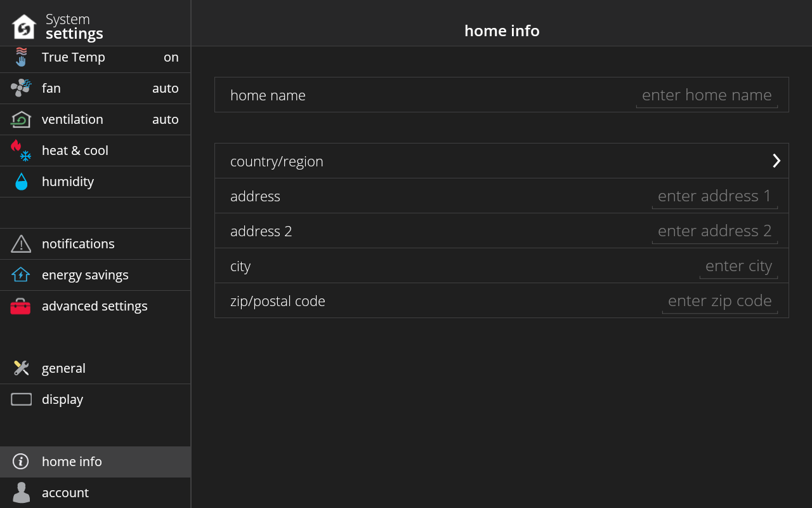Click the general wrench and screwdriver icon
The width and height of the screenshot is (812, 508).
pos(21,368)
